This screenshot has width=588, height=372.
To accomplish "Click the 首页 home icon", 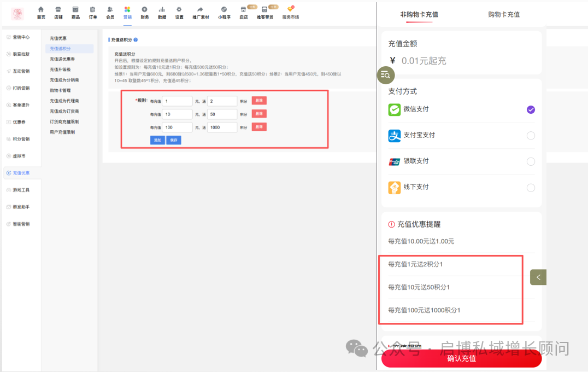I will [41, 10].
